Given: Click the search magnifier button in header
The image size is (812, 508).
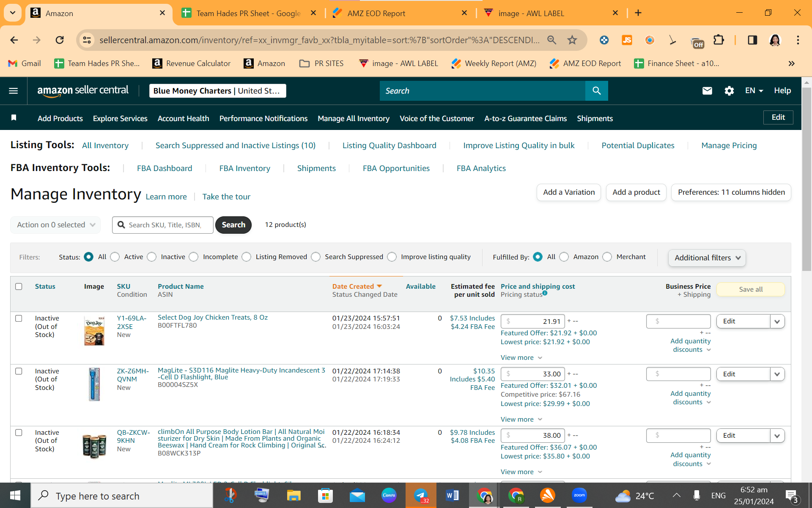Looking at the screenshot, I should point(596,91).
